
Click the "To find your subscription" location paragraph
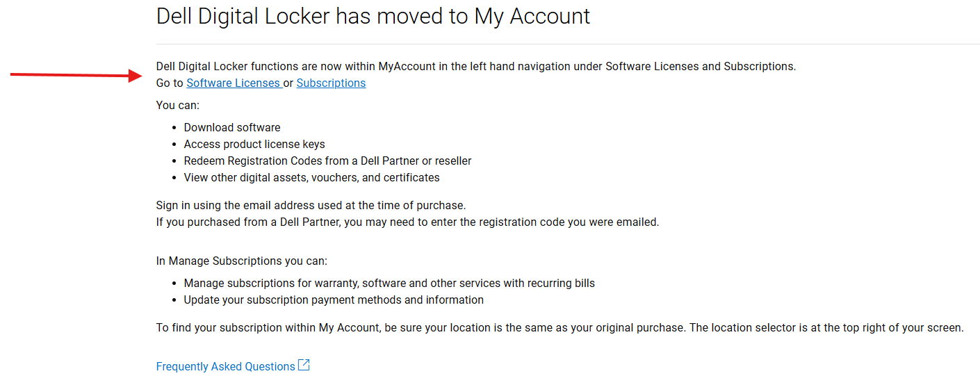(x=560, y=328)
